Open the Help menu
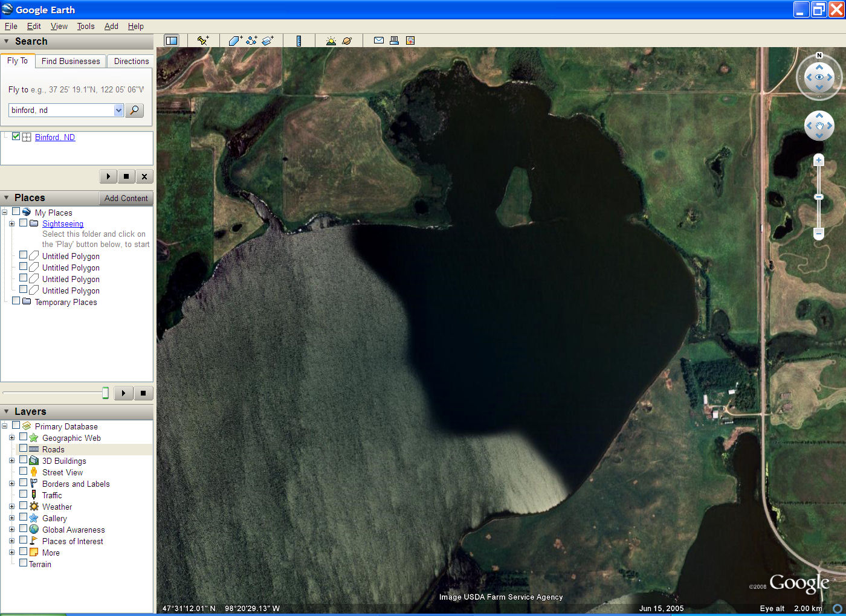Image resolution: width=846 pixels, height=616 pixels. point(136,26)
